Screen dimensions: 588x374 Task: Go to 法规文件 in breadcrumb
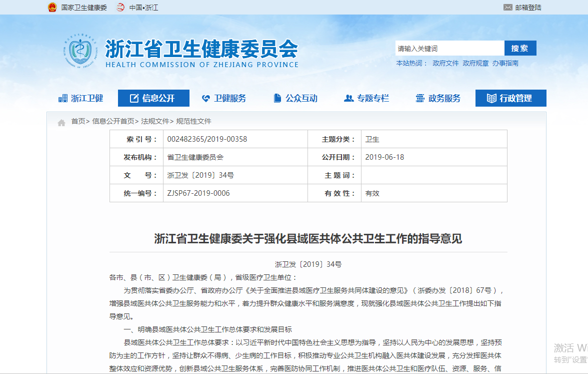coord(155,121)
